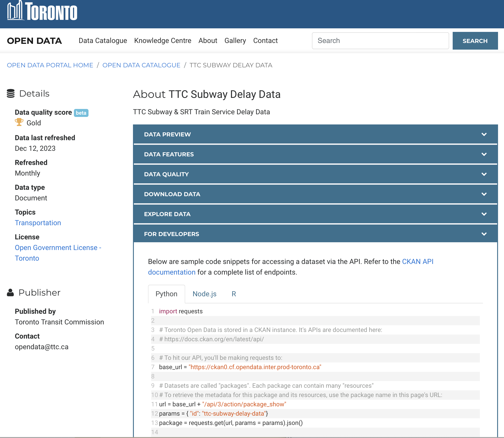Expand the Data Quality section
504x438 pixels.
tap(315, 174)
